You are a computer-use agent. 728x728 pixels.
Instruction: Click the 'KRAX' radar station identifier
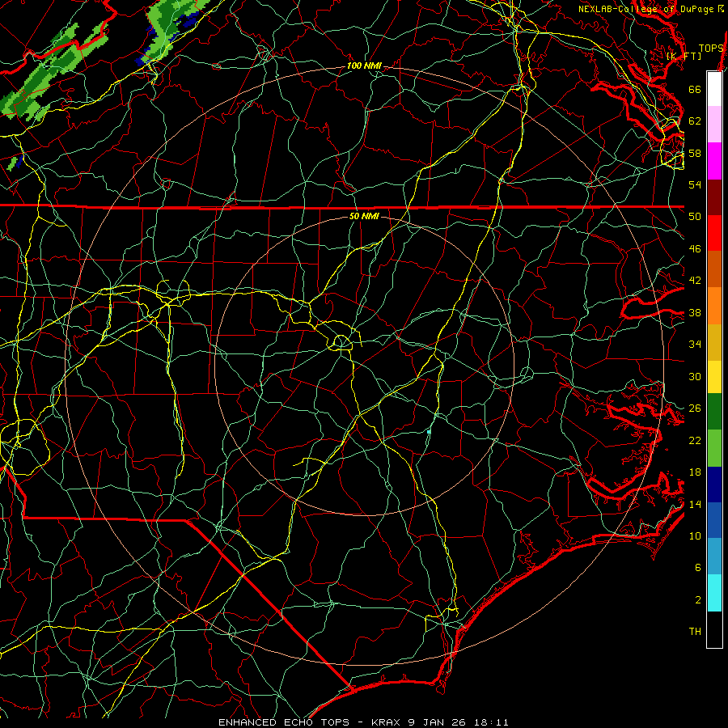coord(385,722)
